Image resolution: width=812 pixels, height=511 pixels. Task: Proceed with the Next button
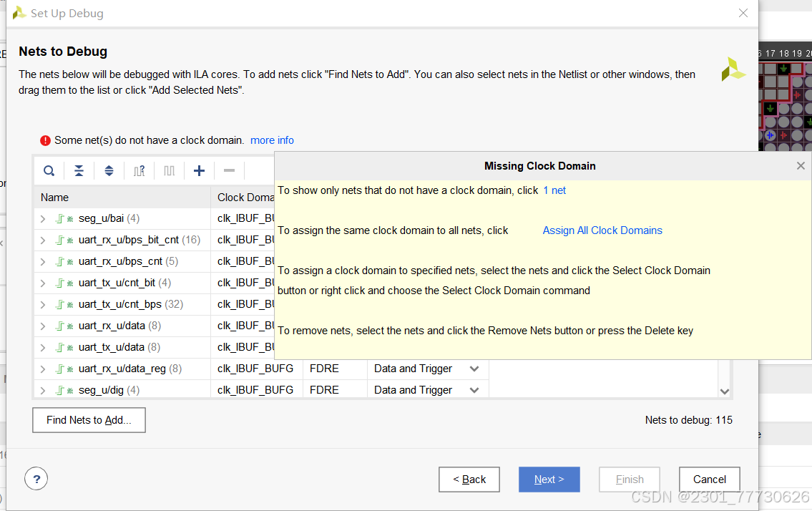pyautogui.click(x=549, y=480)
